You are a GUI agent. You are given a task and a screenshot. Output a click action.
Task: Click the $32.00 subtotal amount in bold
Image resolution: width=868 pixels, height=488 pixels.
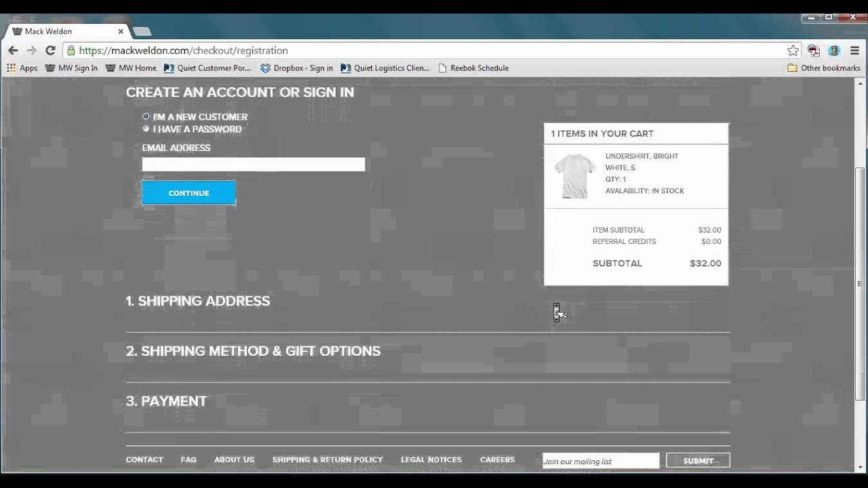(705, 263)
